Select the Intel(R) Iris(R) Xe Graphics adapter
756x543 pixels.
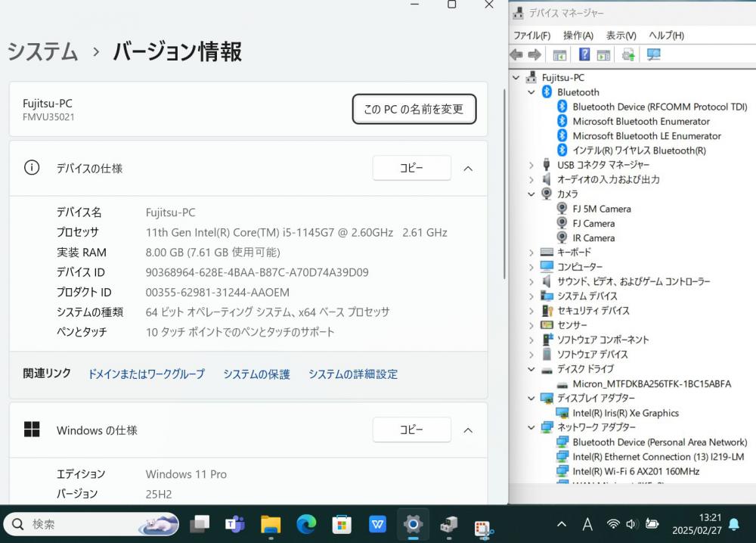pyautogui.click(x=625, y=413)
